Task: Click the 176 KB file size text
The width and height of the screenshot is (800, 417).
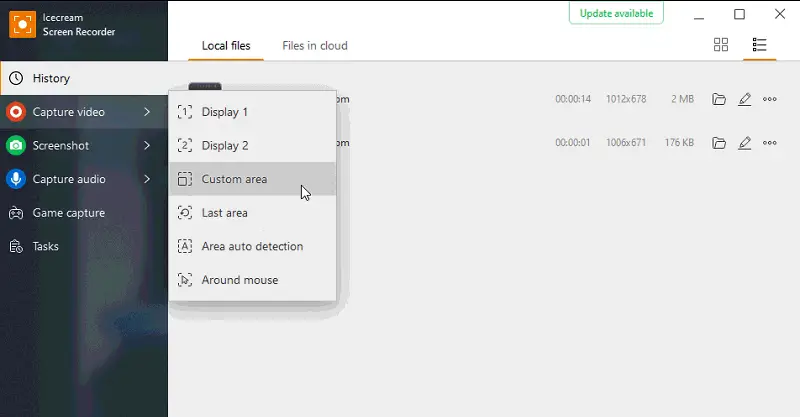Action: pyautogui.click(x=679, y=143)
